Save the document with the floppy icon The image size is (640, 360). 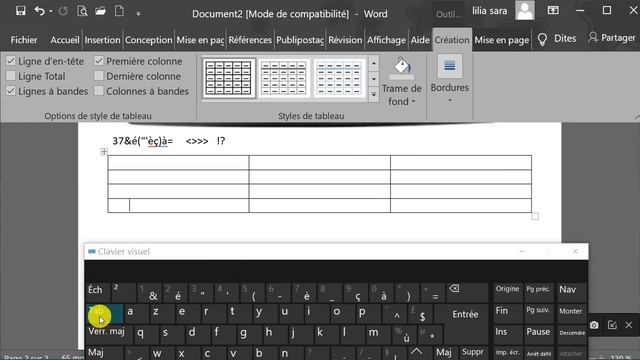(x=20, y=11)
